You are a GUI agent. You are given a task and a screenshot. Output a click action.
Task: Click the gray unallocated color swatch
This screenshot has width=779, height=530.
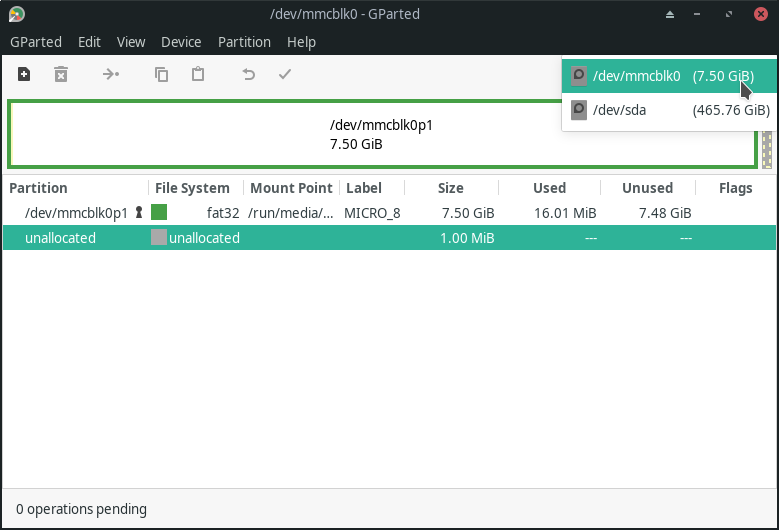[159, 237]
